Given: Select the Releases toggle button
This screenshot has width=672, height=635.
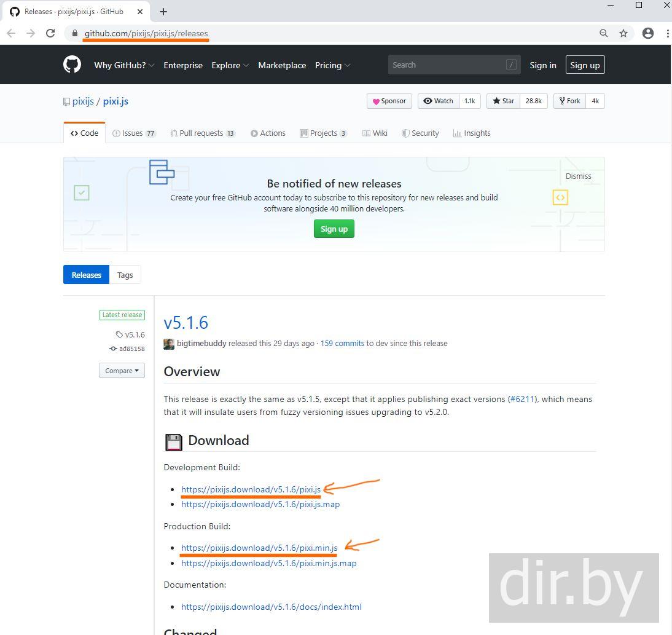Looking at the screenshot, I should point(86,274).
